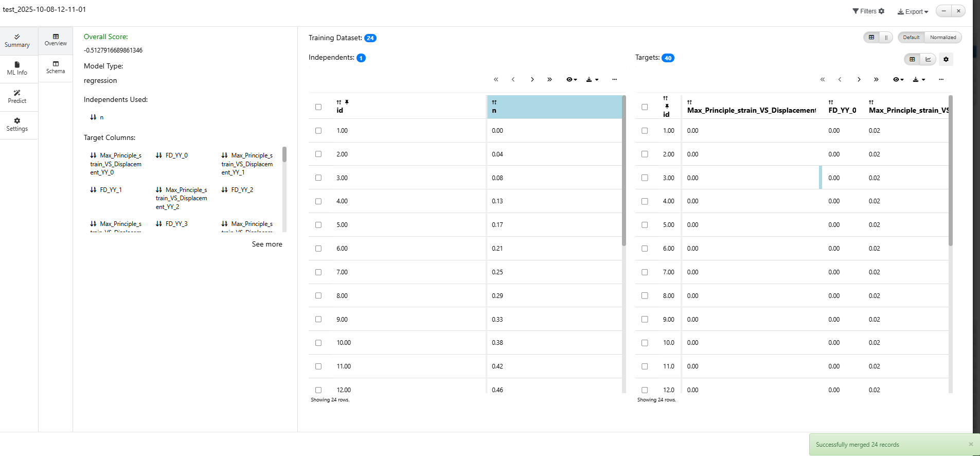The height and width of the screenshot is (456, 980).
Task: Click See more under Target Columns
Action: click(x=266, y=244)
